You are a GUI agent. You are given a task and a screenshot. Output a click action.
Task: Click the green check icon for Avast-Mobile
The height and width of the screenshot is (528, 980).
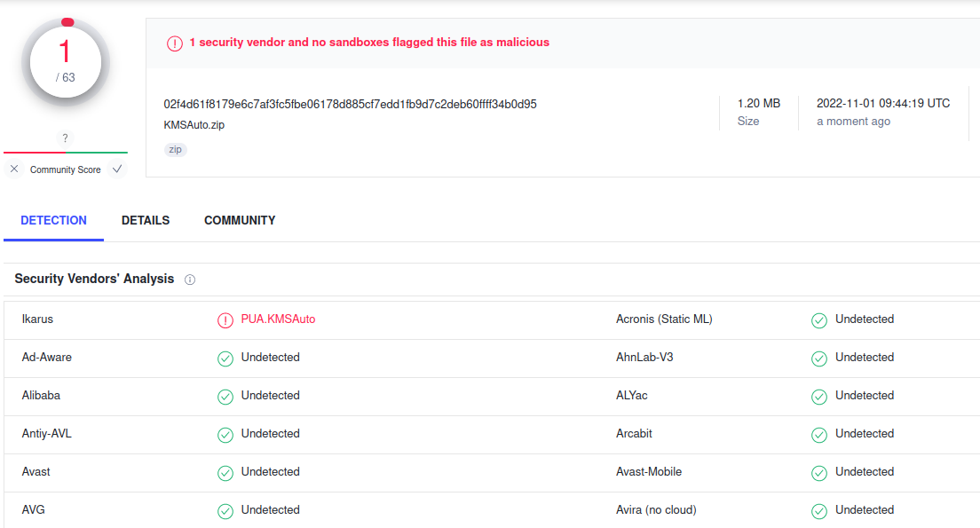[x=818, y=472]
